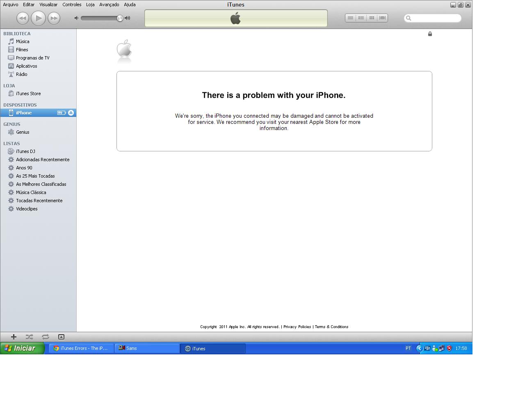525x420 pixels.
Task: Expand hidden system tray icons arrow
Action: pyautogui.click(x=419, y=348)
